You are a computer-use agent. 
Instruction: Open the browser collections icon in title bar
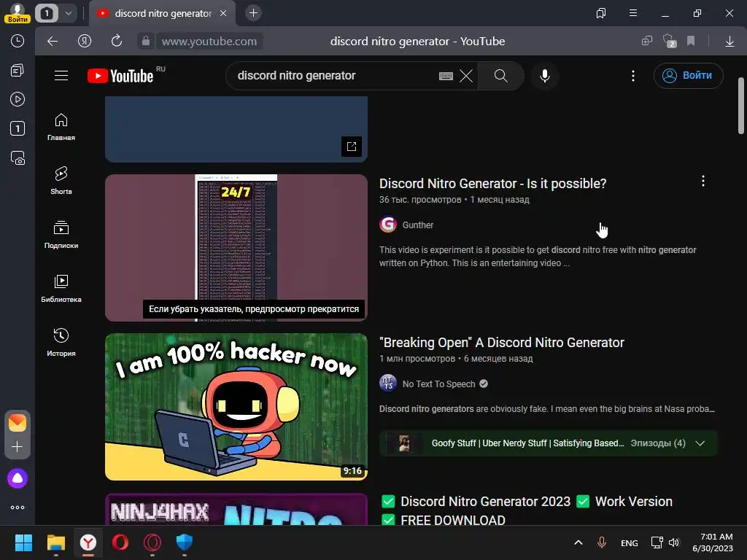coord(601,13)
